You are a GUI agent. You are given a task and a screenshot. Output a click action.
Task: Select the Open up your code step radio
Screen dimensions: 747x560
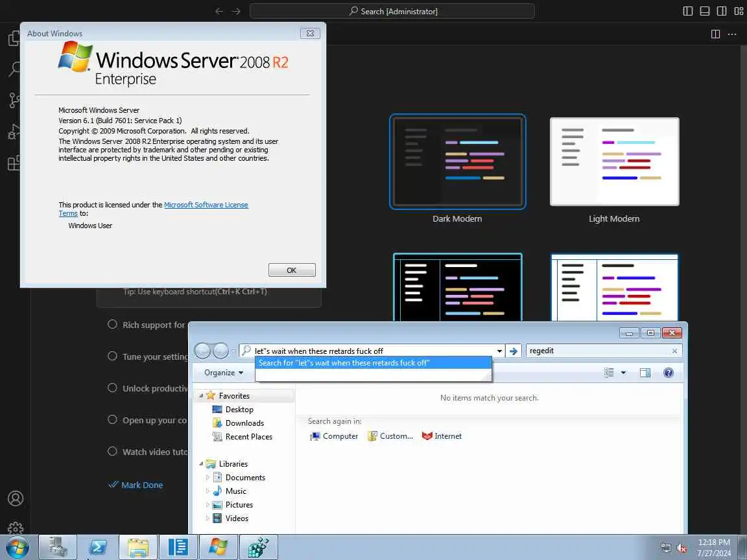(112, 419)
